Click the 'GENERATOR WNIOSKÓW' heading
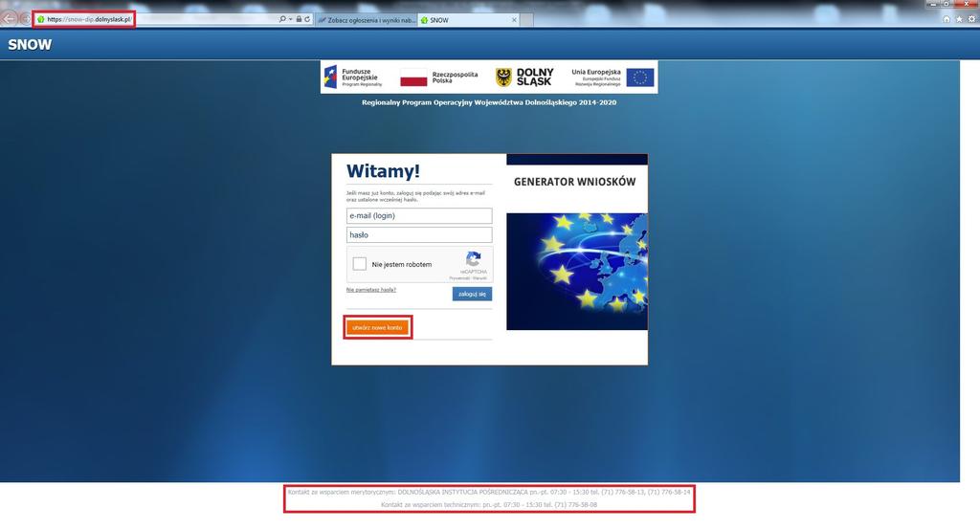This screenshot has width=980, height=529. pyautogui.click(x=574, y=182)
